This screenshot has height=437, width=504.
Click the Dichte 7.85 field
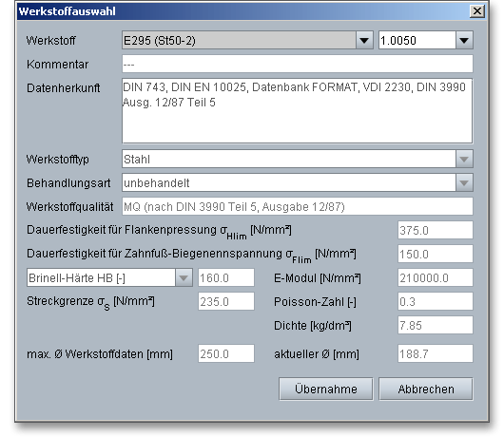[436, 325]
